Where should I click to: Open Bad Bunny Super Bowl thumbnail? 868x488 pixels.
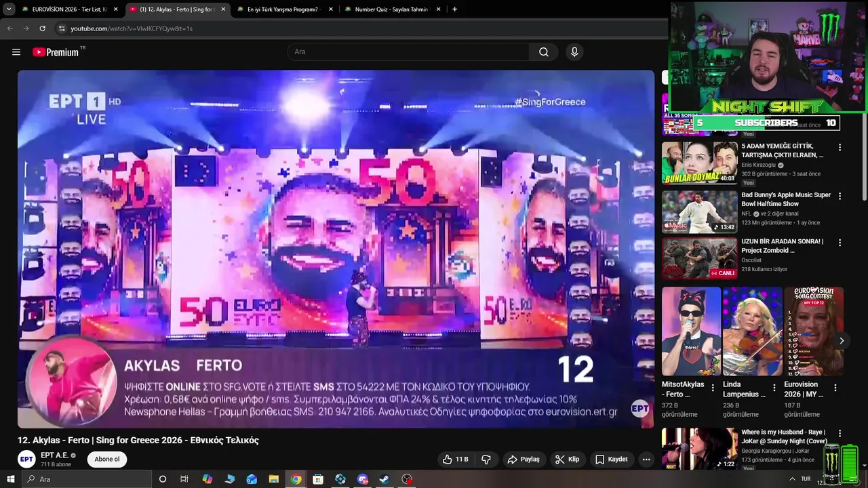(x=699, y=211)
